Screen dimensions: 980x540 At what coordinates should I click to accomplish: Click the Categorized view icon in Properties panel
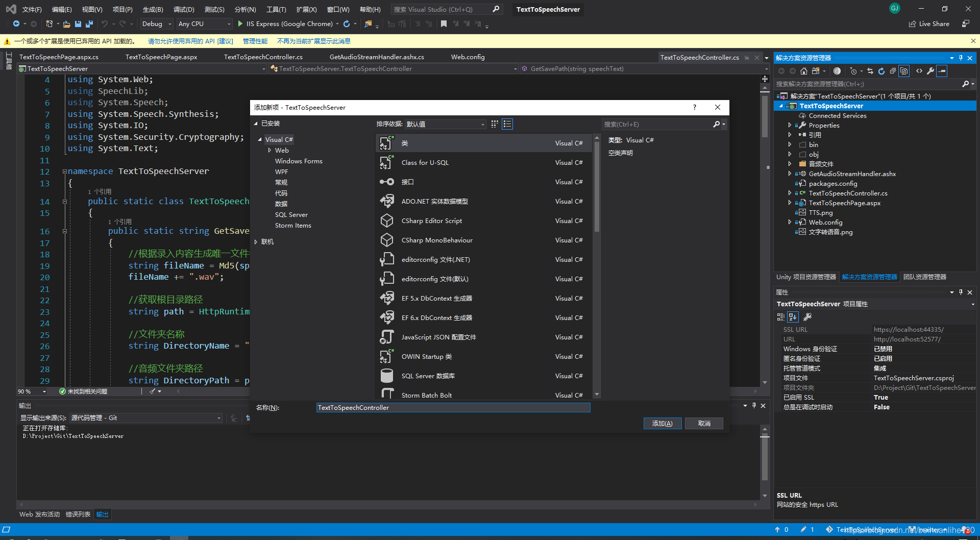780,317
